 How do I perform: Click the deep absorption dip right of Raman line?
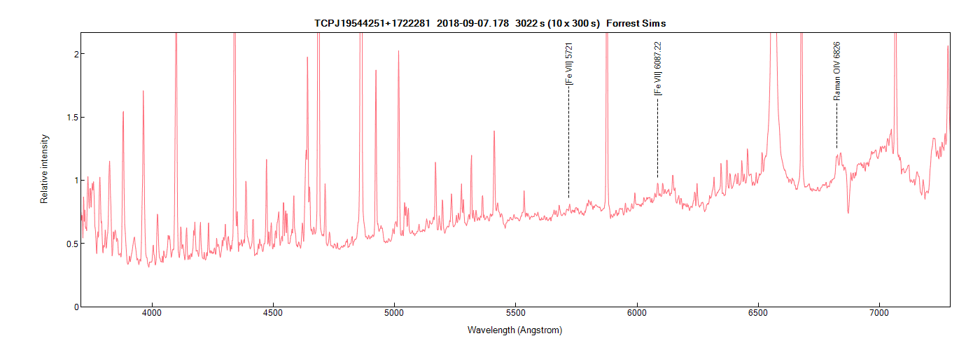coord(848,211)
